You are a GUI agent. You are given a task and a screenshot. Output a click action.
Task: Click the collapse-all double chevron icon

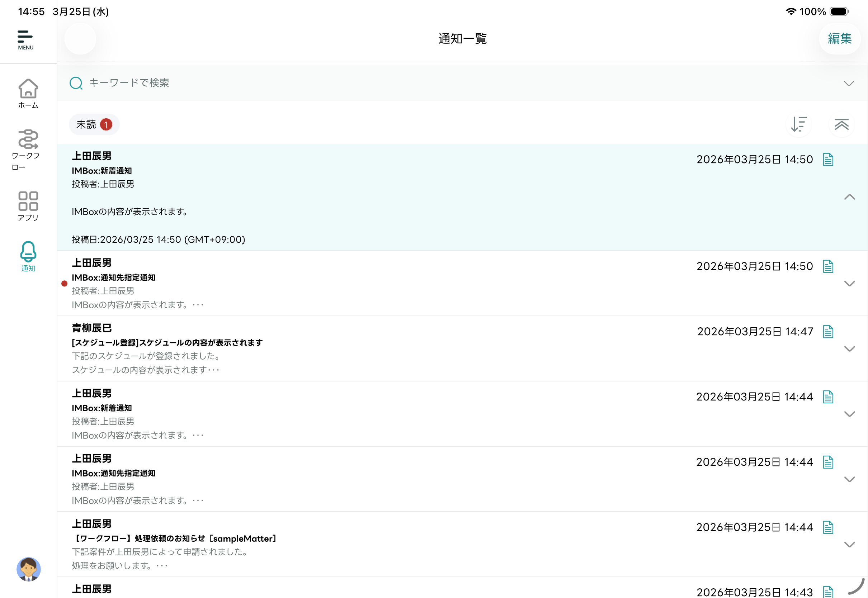841,124
